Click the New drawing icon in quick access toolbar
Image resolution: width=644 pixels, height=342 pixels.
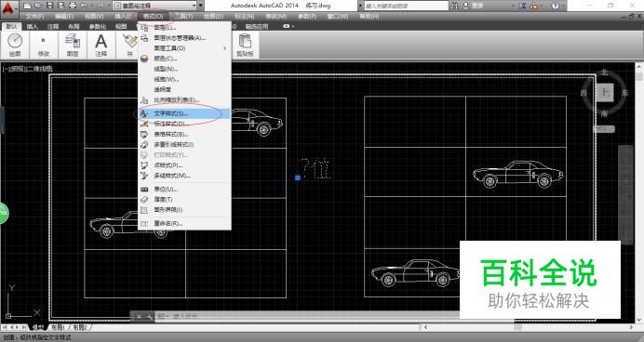28,6
